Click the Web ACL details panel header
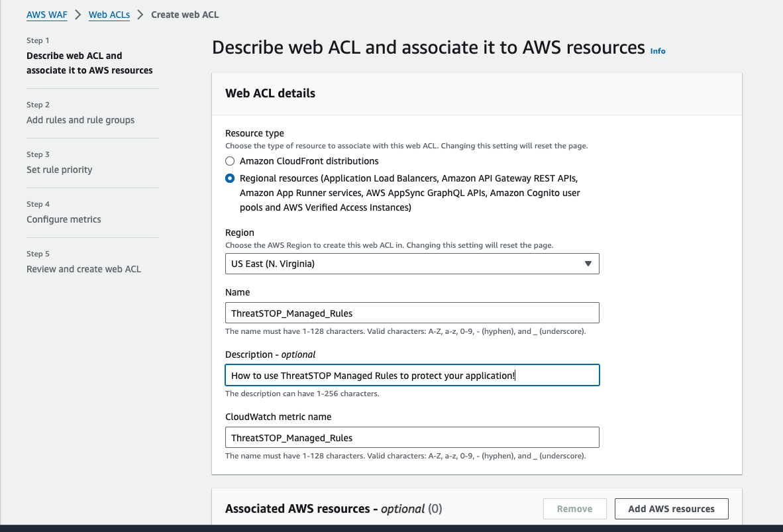Image resolution: width=783 pixels, height=532 pixels. [x=270, y=93]
